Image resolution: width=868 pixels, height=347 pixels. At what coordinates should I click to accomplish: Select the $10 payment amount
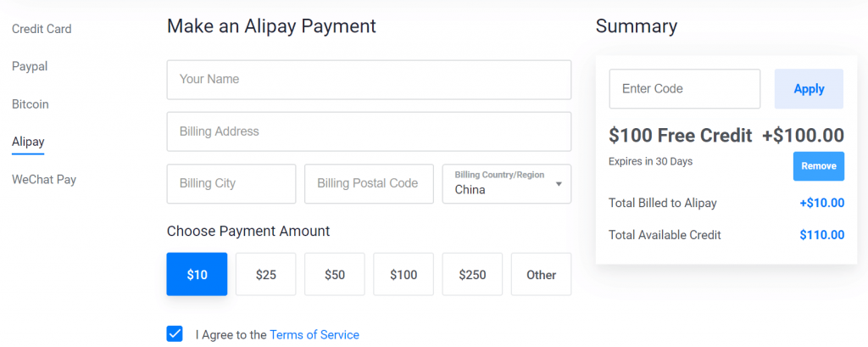tap(197, 274)
